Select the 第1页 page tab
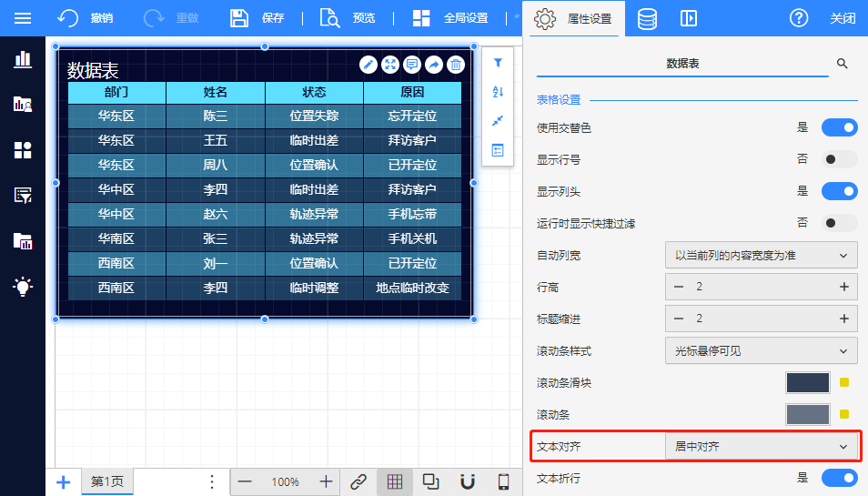This screenshot has height=496, width=868. [107, 481]
